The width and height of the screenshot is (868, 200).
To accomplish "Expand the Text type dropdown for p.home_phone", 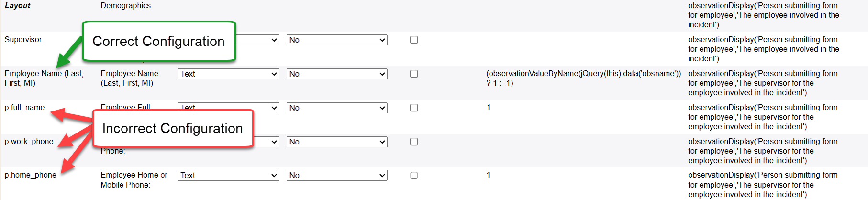I will point(228,176).
